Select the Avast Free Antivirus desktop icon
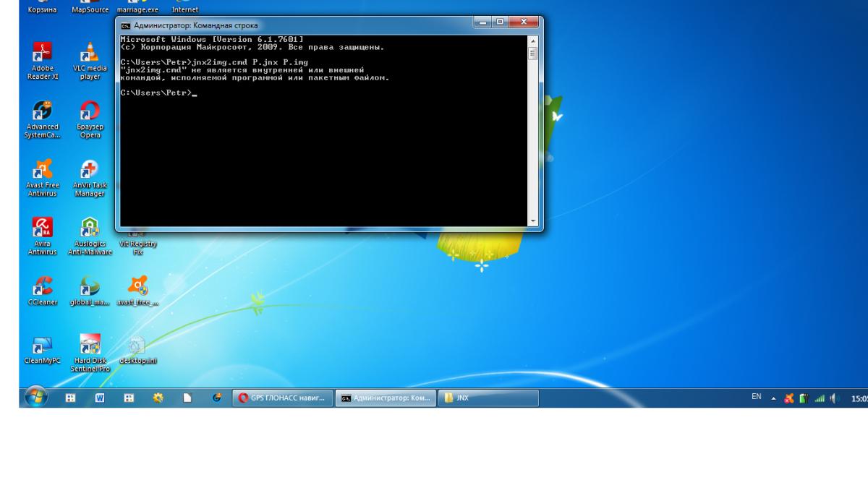This screenshot has height=488, width=868. (x=42, y=171)
